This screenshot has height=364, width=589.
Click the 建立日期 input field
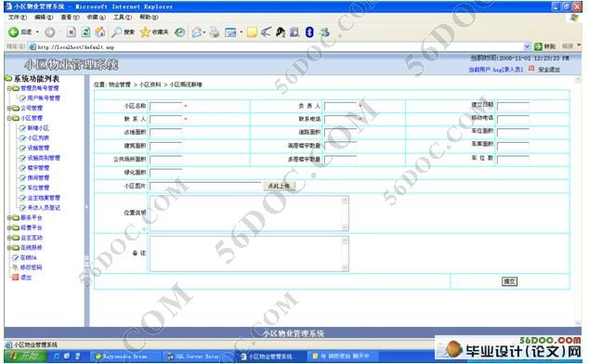click(x=513, y=106)
